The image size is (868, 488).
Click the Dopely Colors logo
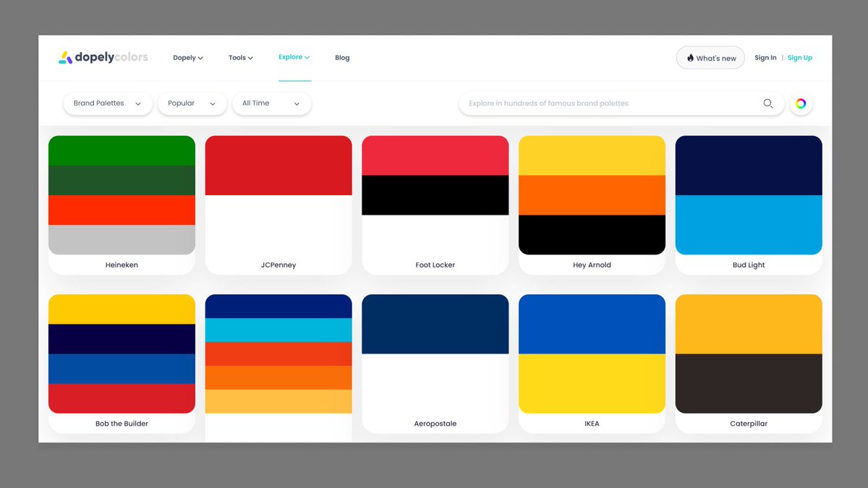click(103, 58)
